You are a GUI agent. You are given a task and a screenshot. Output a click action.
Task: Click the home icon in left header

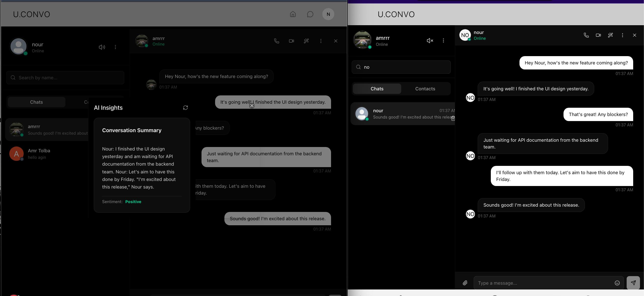293,14
